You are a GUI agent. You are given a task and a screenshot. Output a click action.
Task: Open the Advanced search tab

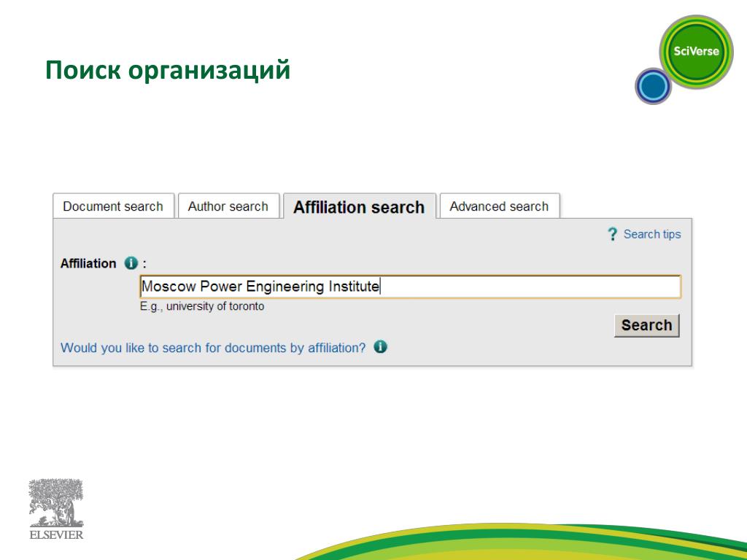coord(499,206)
